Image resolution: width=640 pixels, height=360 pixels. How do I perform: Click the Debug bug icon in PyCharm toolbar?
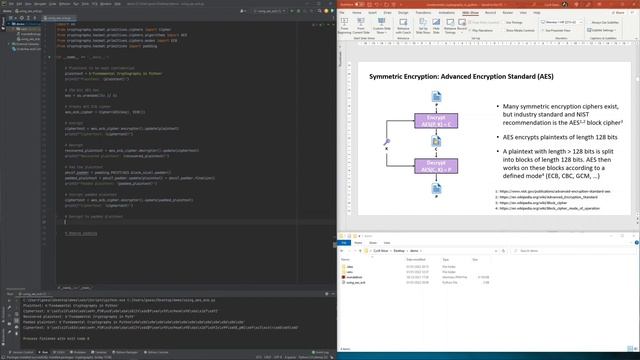(x=298, y=11)
